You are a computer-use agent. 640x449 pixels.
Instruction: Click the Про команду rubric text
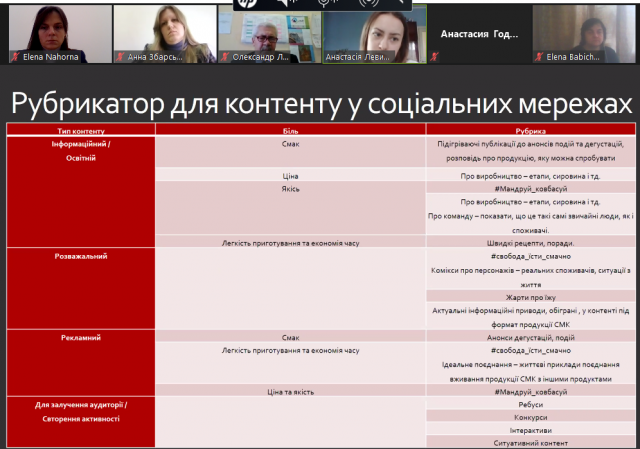(531, 223)
